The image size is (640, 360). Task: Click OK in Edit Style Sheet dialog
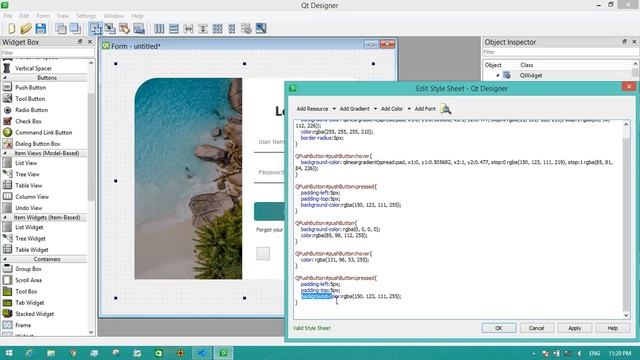pos(499,328)
